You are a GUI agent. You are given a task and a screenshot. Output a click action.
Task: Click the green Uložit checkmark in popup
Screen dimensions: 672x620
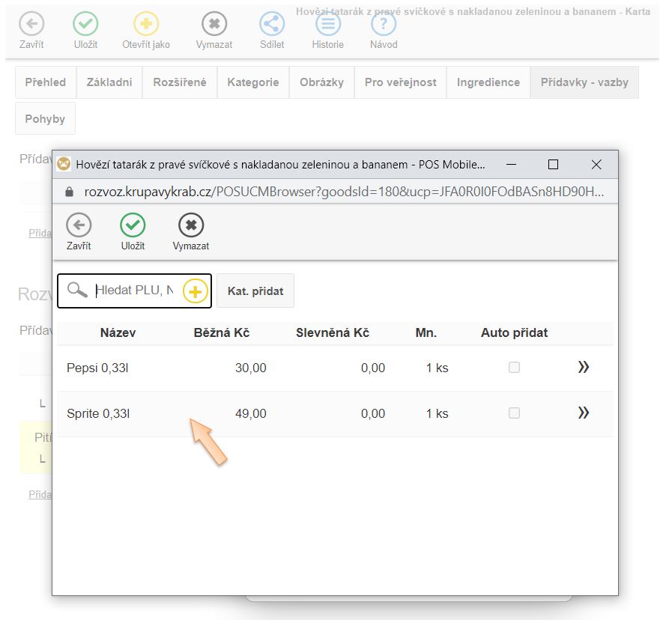pos(133,225)
